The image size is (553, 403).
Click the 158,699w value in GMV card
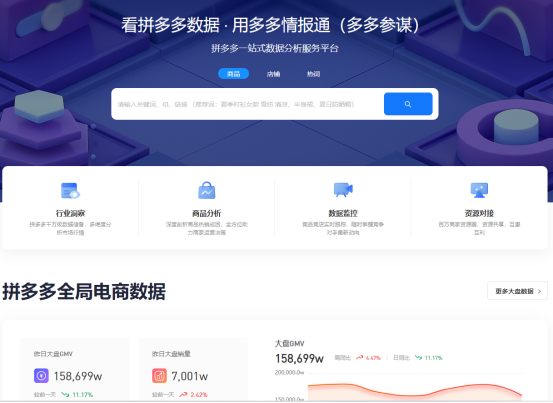click(78, 376)
